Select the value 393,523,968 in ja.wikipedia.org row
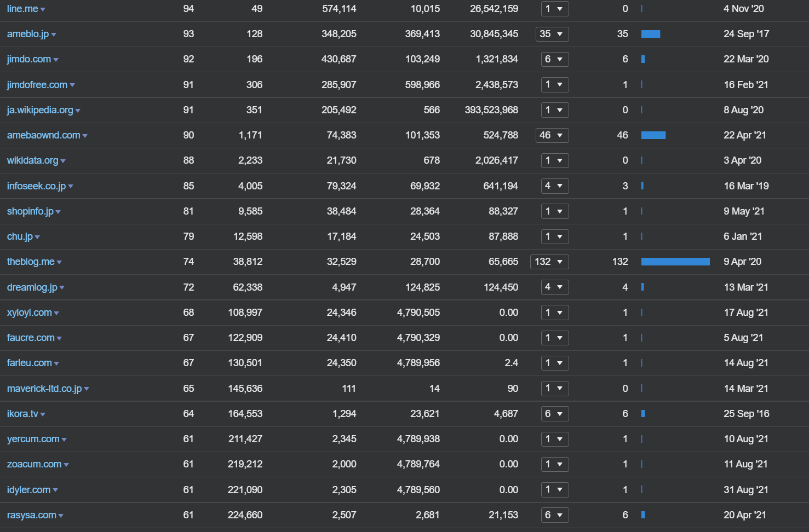 click(491, 110)
